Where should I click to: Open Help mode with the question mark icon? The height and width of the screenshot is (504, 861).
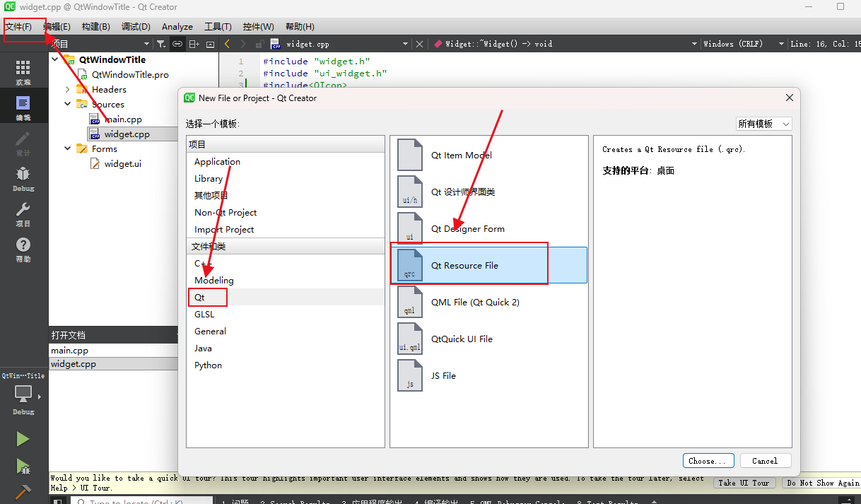tap(23, 250)
